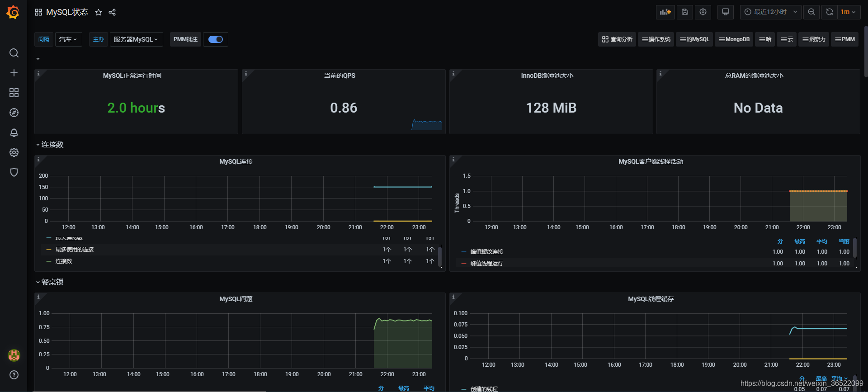This screenshot has width=868, height=392.
Task: Open the 的MySQL menu
Action: click(694, 39)
